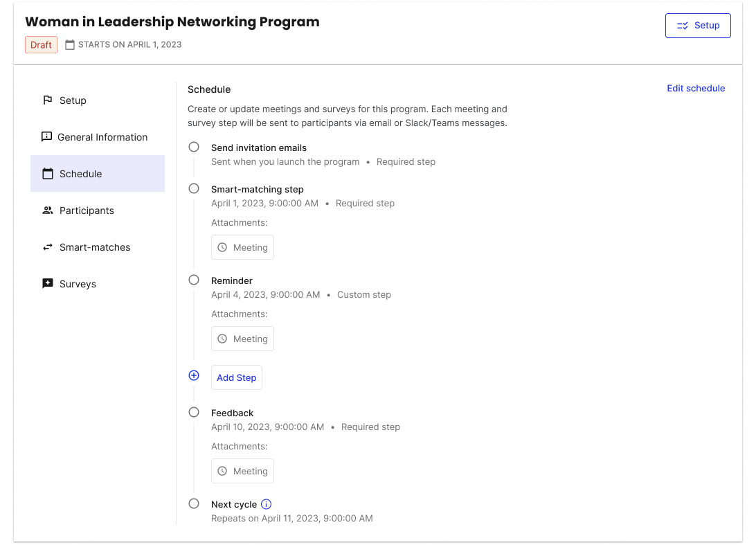756x545 pixels.
Task: Select the Schedule sidebar item
Action: (x=98, y=174)
